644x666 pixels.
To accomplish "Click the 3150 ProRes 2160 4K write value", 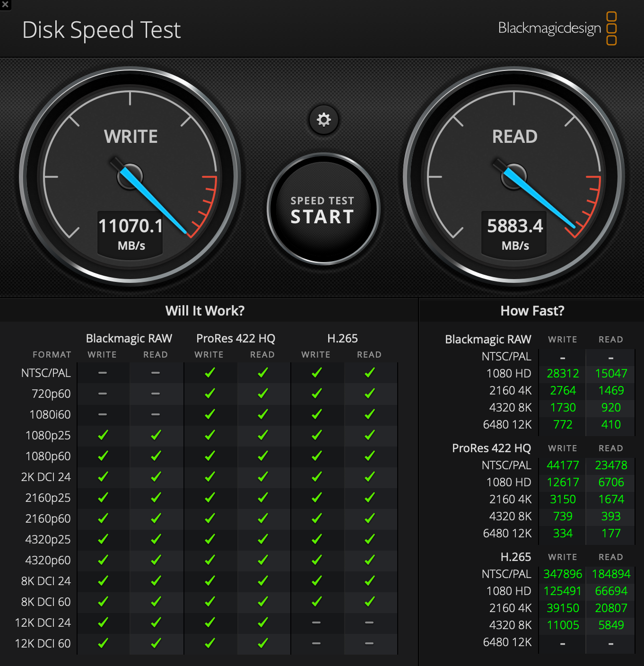I will point(563,499).
